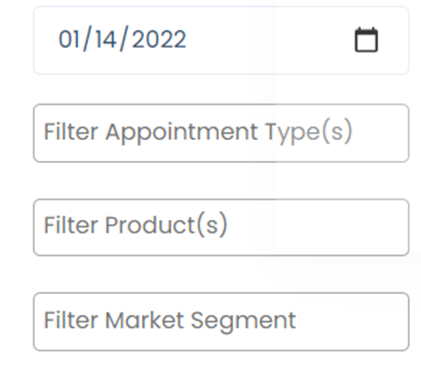Select the year segment 2022 in date
The height and width of the screenshot is (380, 421).
coord(159,39)
